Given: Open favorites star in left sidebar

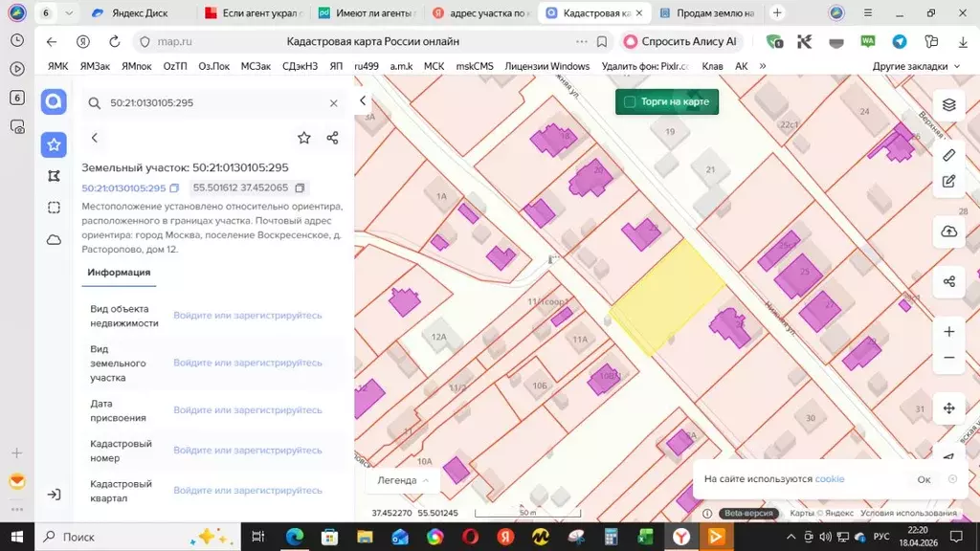Looking at the screenshot, I should click(x=54, y=145).
